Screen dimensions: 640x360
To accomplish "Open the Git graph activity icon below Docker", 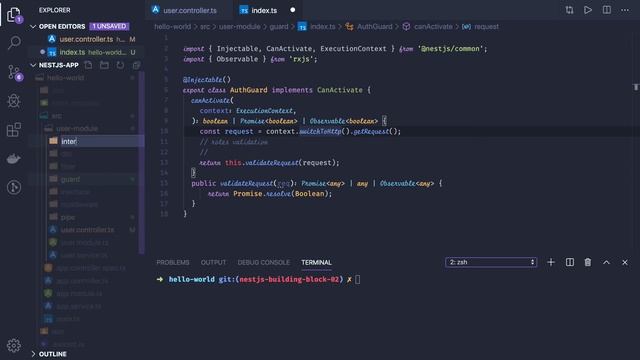I will (14, 187).
